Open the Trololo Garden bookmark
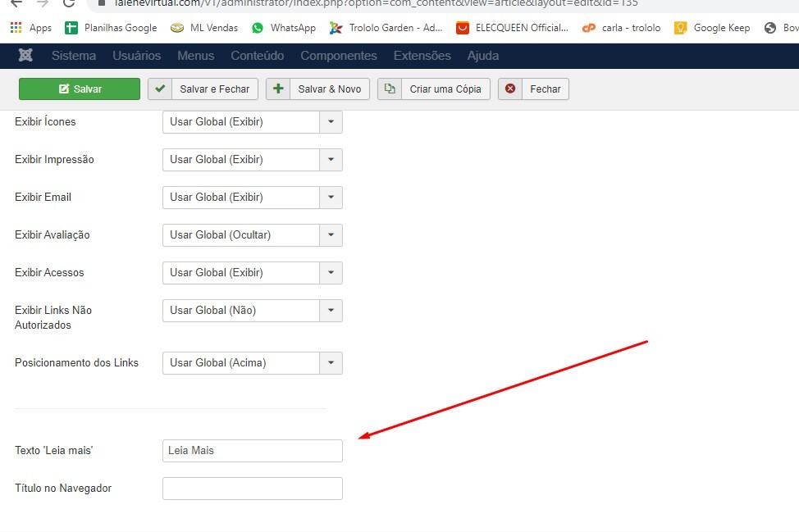799x532 pixels. click(386, 28)
